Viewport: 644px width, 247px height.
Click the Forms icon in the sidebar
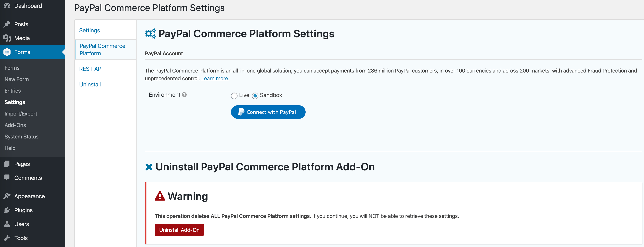coord(7,52)
